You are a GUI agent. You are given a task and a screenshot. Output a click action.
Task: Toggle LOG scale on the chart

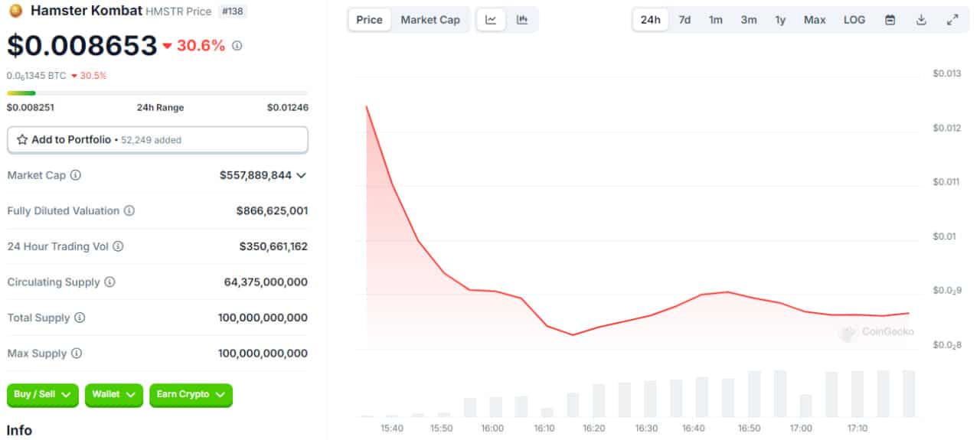click(854, 20)
